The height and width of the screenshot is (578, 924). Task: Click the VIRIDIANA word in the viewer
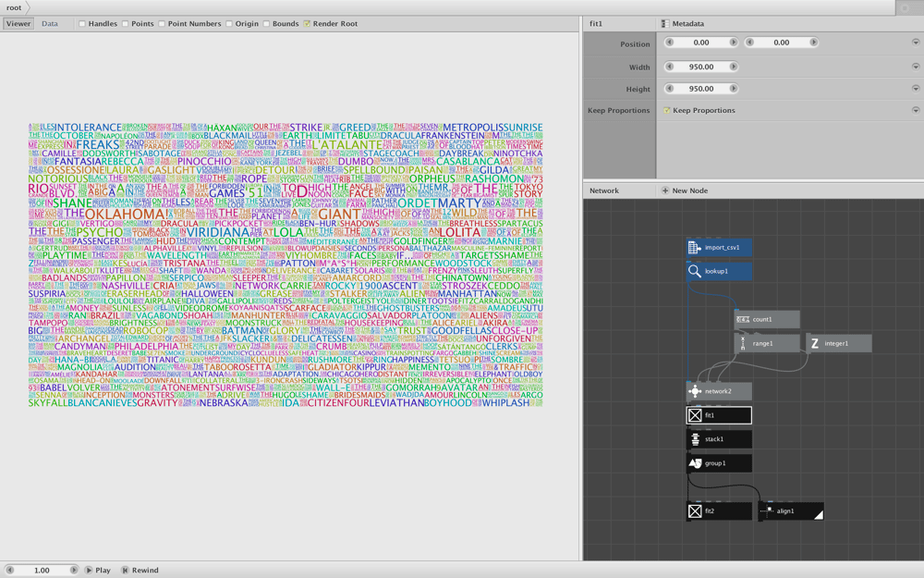coord(218,232)
